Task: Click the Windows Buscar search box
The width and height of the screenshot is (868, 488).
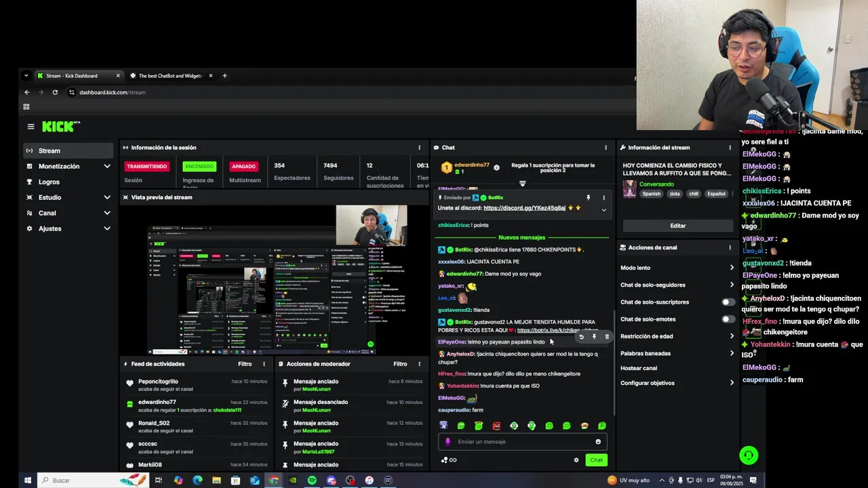Action: (93, 481)
